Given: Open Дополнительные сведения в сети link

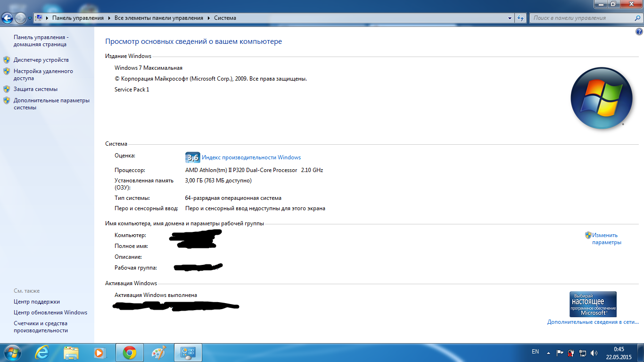Looking at the screenshot, I should 593,322.
